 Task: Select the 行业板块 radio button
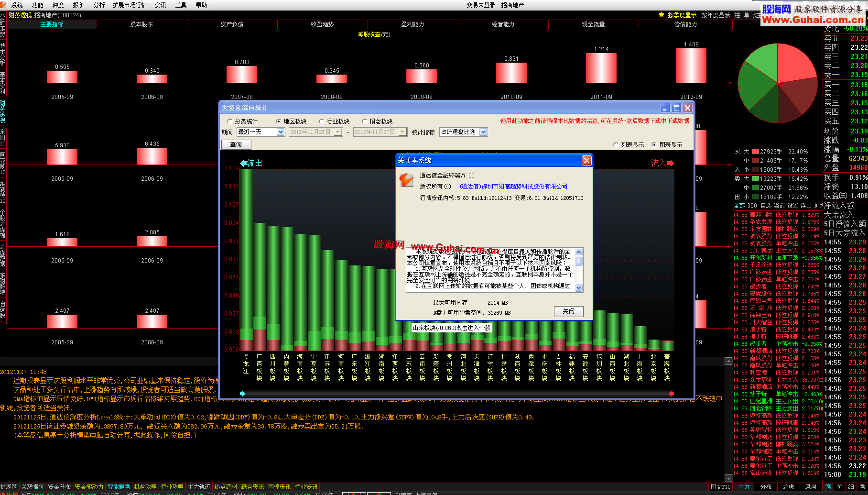(322, 121)
